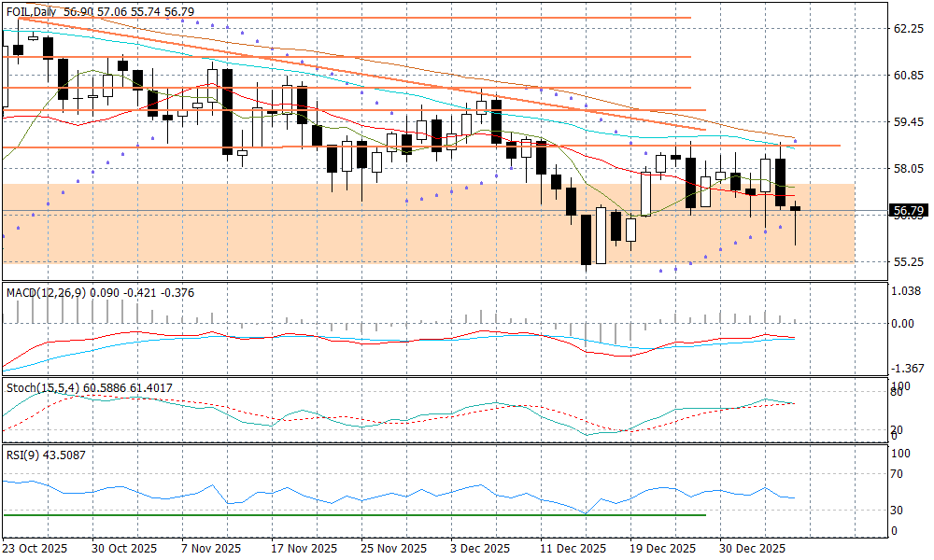The height and width of the screenshot is (560, 934).
Task: Select the current price tag 56.79
Action: 908,211
